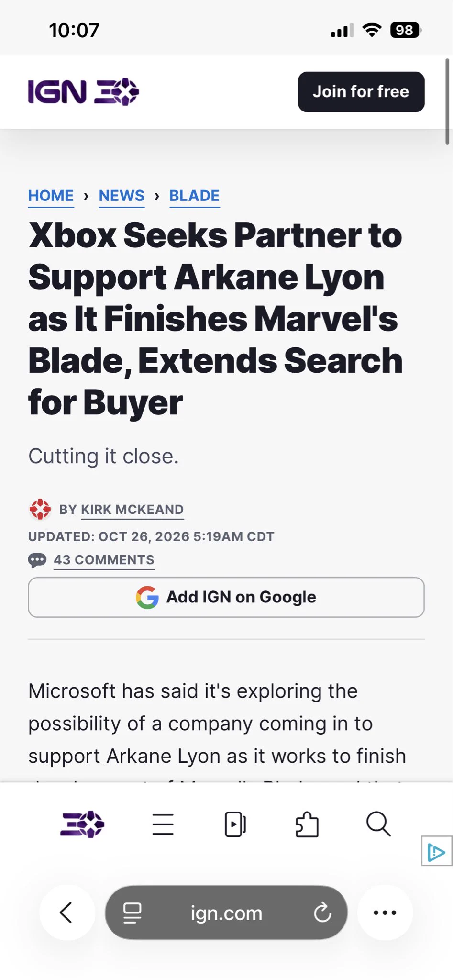This screenshot has width=453, height=980.
Task: Open the browser more options ellipsis
Action: [x=385, y=913]
